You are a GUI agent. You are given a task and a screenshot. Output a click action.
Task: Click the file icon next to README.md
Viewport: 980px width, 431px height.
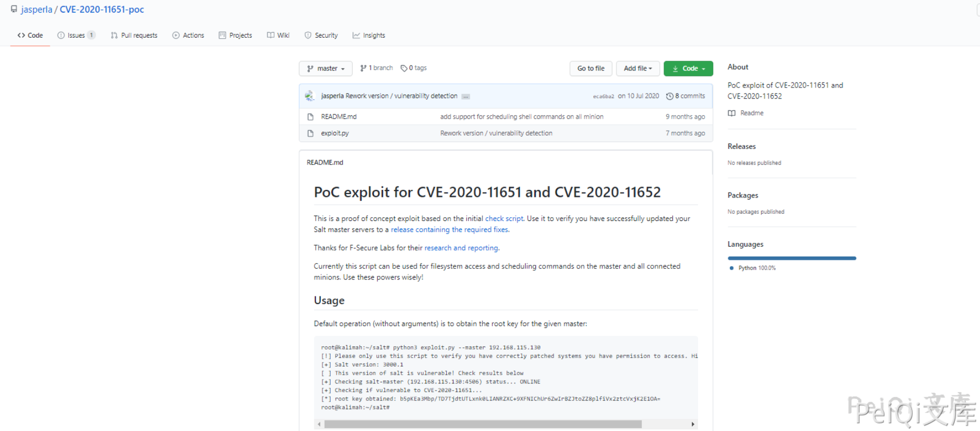point(310,117)
